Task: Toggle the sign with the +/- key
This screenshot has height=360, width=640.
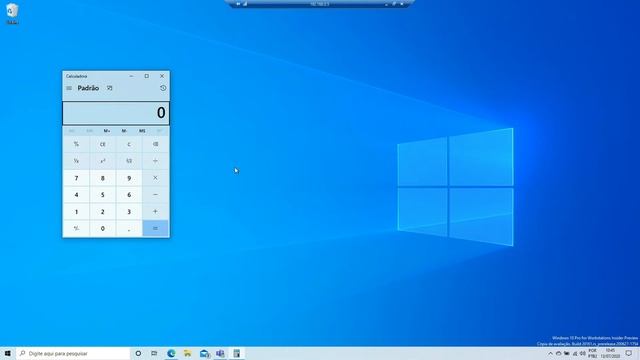Action: point(76,228)
